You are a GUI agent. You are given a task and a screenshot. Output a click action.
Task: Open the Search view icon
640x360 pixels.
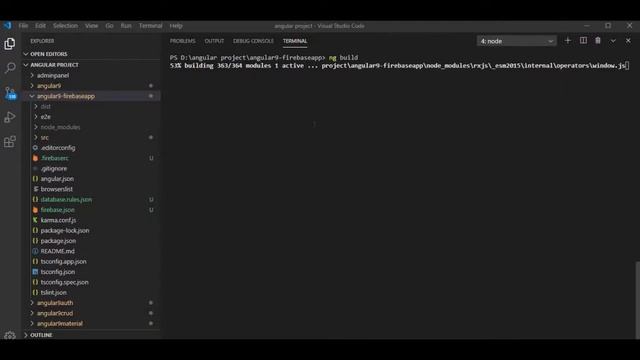[x=10, y=68]
